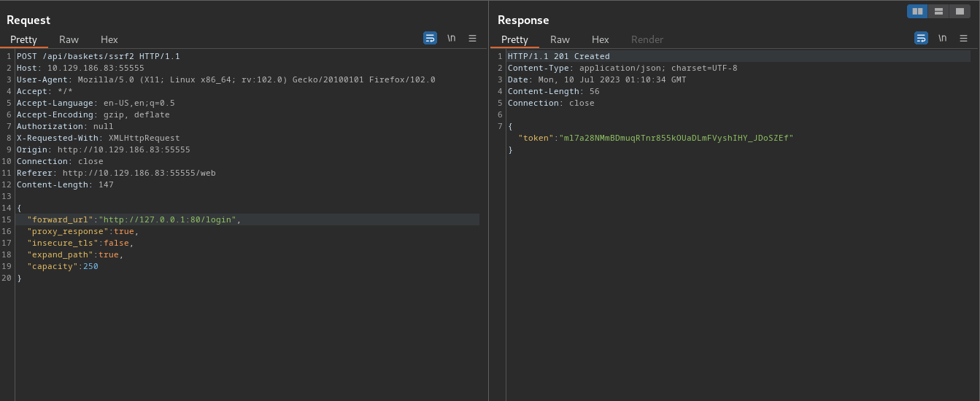Switch to Response Raw tab

(560, 39)
